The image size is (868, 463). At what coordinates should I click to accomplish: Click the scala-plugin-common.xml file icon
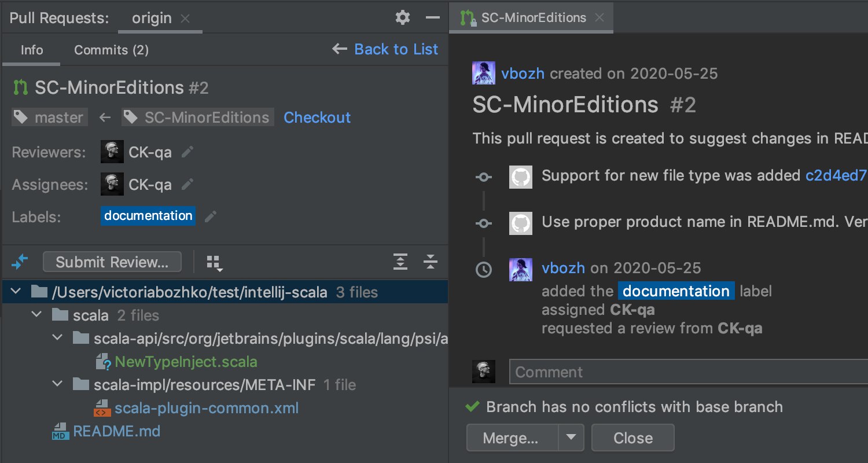[102, 409]
